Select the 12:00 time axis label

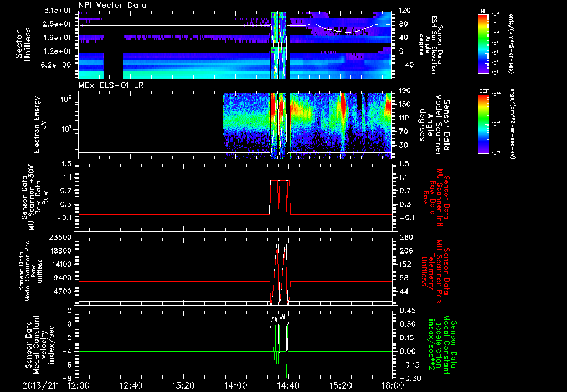(78, 385)
